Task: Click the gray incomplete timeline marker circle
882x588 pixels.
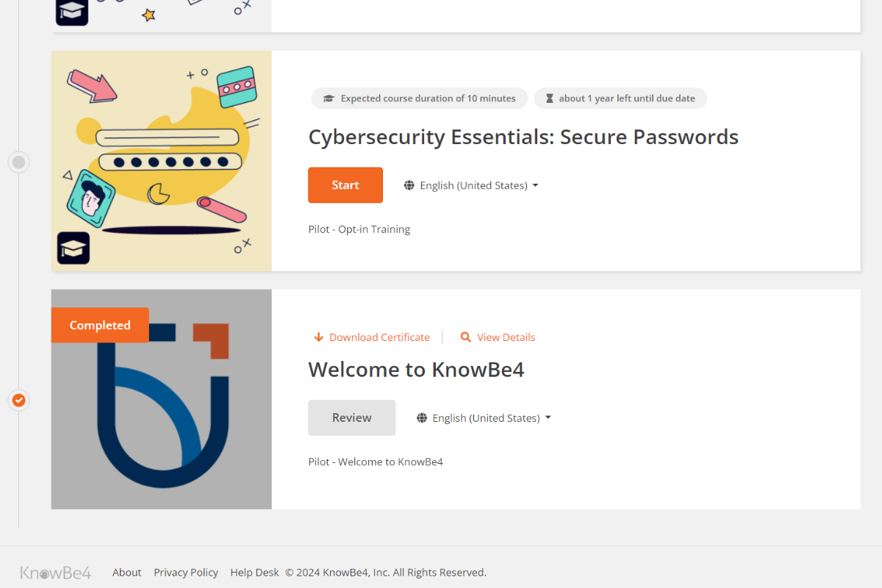Action: point(19,162)
